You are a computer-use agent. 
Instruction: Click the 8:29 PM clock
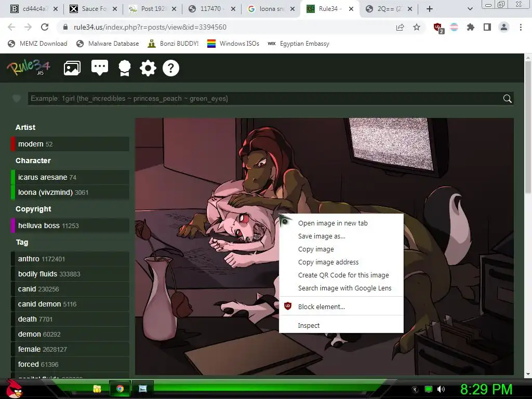(x=486, y=389)
